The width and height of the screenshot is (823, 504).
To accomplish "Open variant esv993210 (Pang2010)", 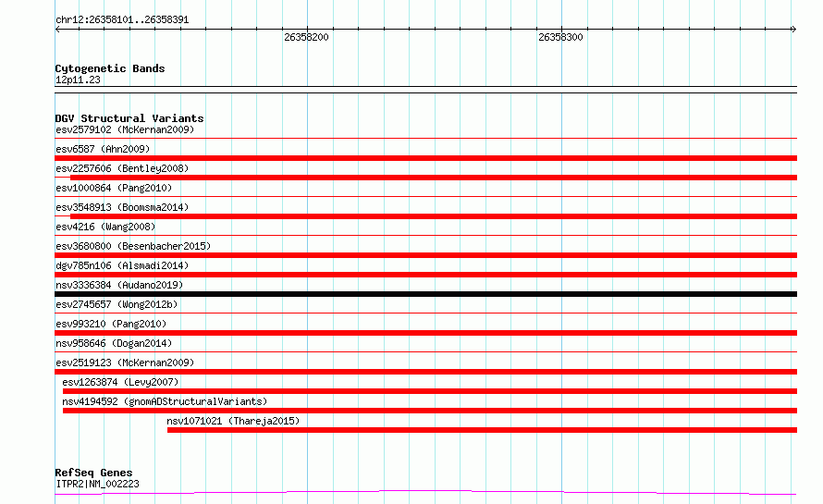I will click(111, 324).
